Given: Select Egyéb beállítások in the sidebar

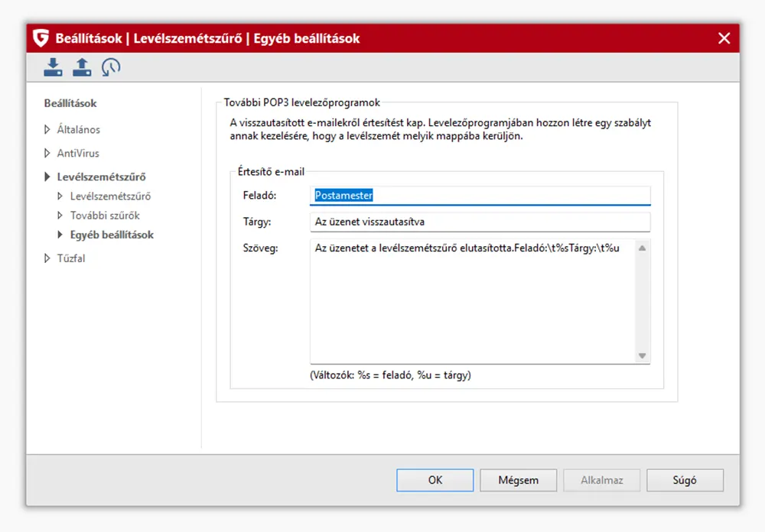Looking at the screenshot, I should pyautogui.click(x=112, y=235).
